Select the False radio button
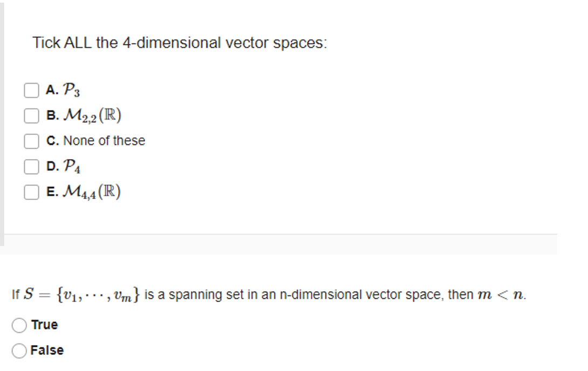Image resolution: width=588 pixels, height=371 pixels. click(20, 349)
